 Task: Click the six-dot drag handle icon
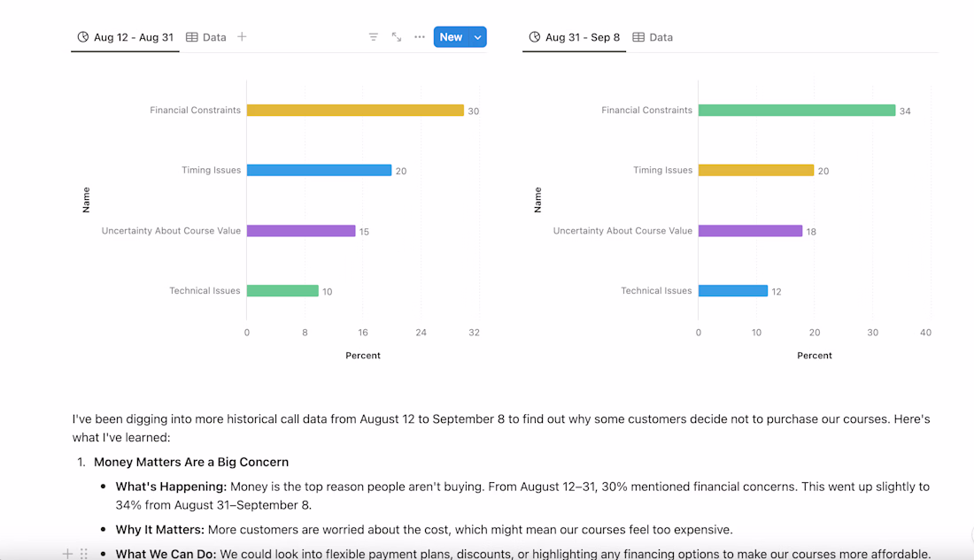pos(84,554)
